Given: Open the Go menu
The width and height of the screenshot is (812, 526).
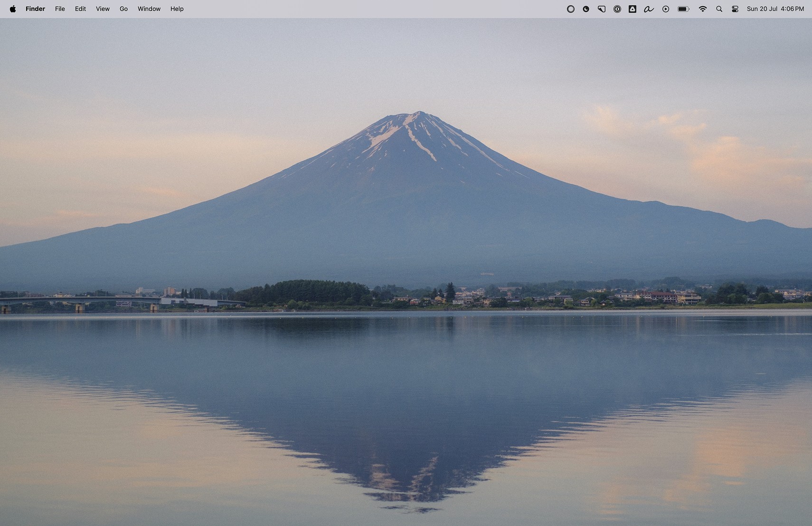Looking at the screenshot, I should (123, 9).
